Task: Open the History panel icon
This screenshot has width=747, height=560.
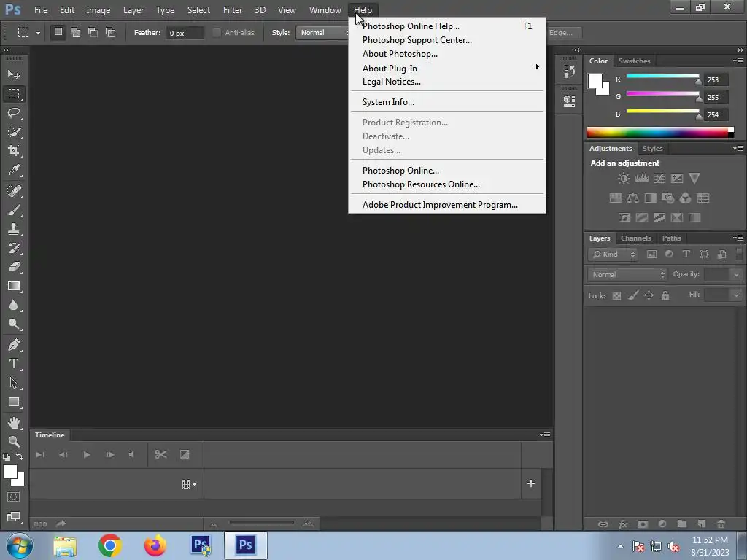Action: [569, 71]
